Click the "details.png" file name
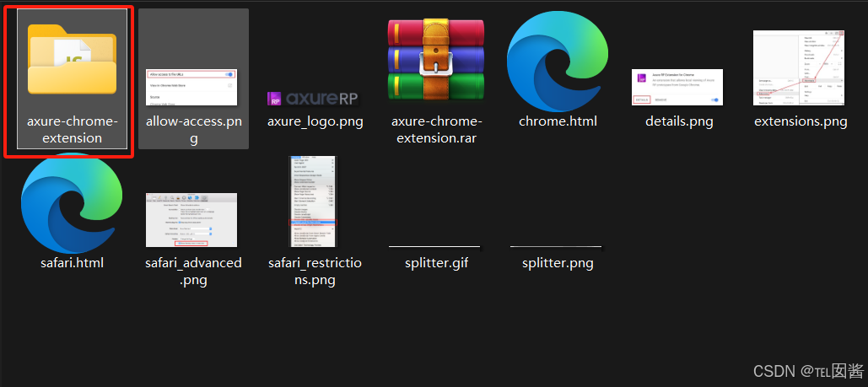This screenshot has height=387, width=868. (x=679, y=121)
